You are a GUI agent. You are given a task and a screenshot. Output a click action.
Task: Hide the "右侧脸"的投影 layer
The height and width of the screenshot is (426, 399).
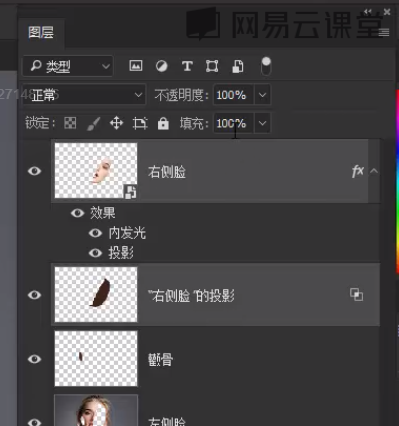click(x=34, y=295)
